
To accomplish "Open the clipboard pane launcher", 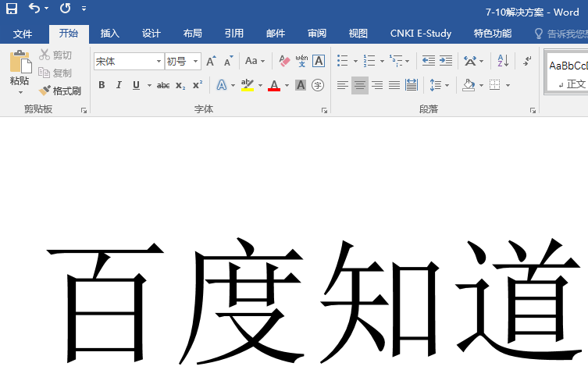I will click(84, 110).
